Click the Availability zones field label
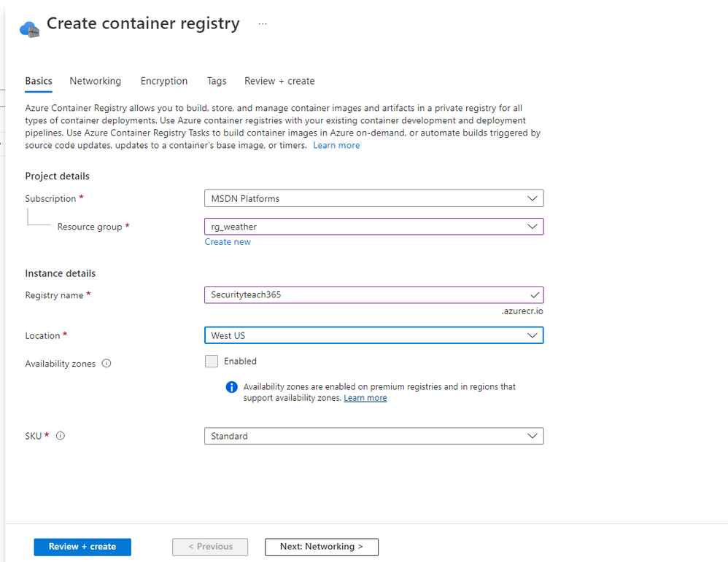 pos(61,364)
